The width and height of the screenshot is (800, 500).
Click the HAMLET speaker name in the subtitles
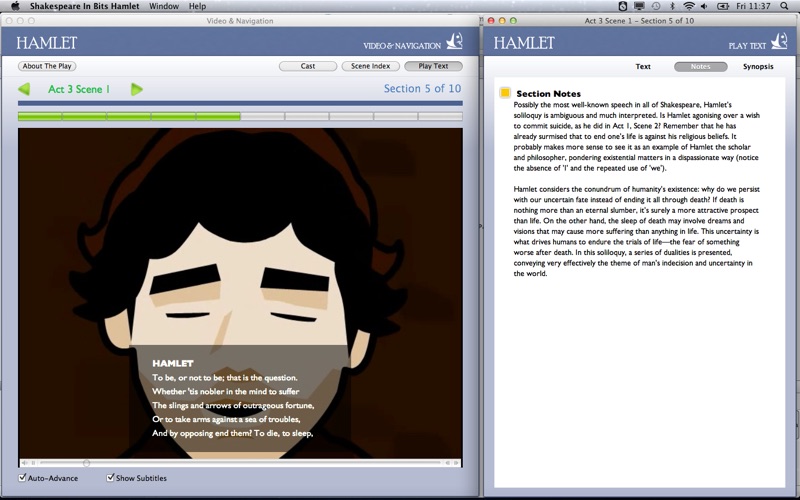173,363
